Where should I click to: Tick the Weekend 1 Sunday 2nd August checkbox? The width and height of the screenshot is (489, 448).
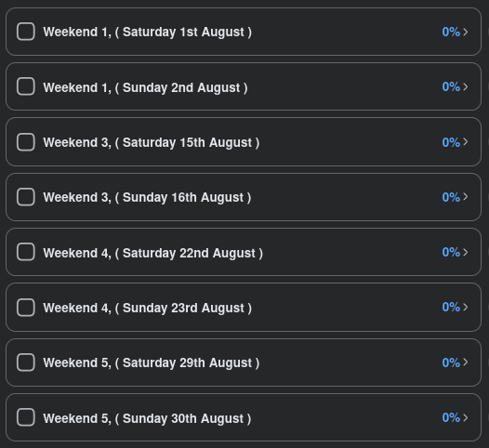pos(26,86)
